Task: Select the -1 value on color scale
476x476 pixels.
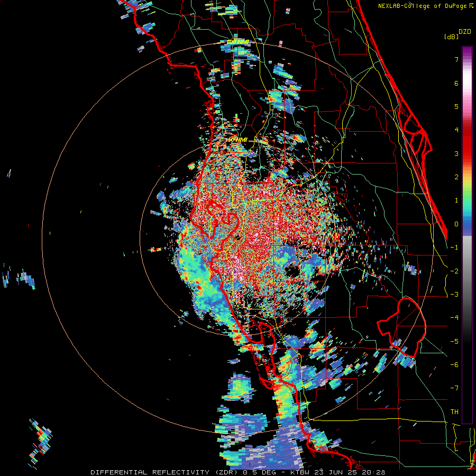Action: [454, 248]
